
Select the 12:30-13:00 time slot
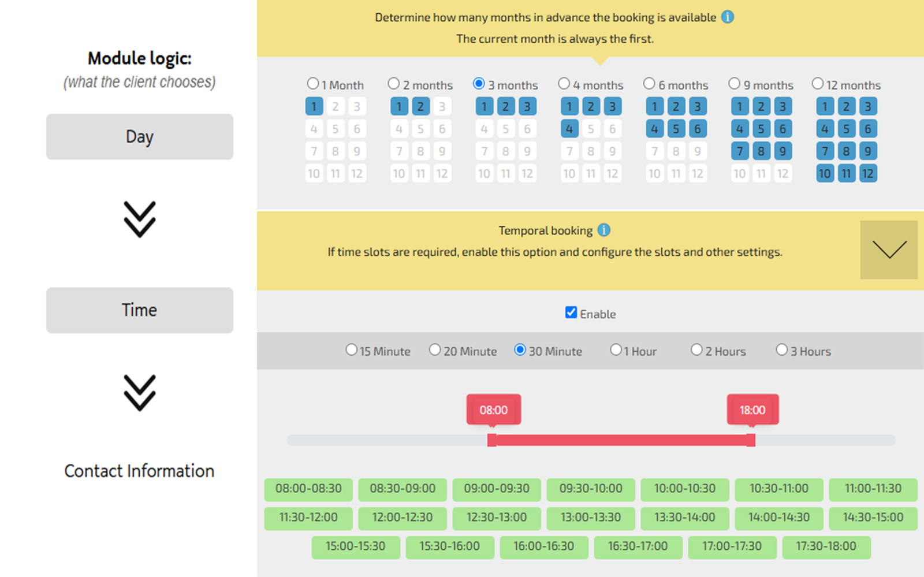[497, 518]
